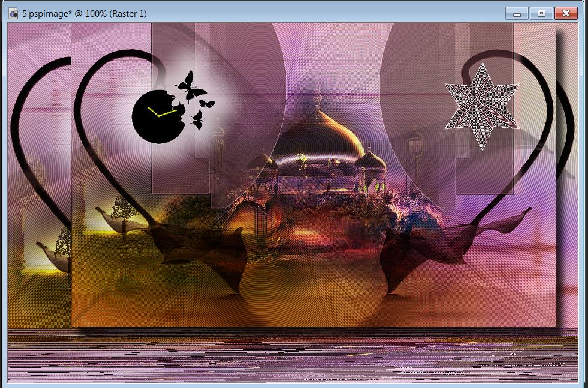
Task: Click the PaintShop document icon in title bar
Action: coord(14,14)
